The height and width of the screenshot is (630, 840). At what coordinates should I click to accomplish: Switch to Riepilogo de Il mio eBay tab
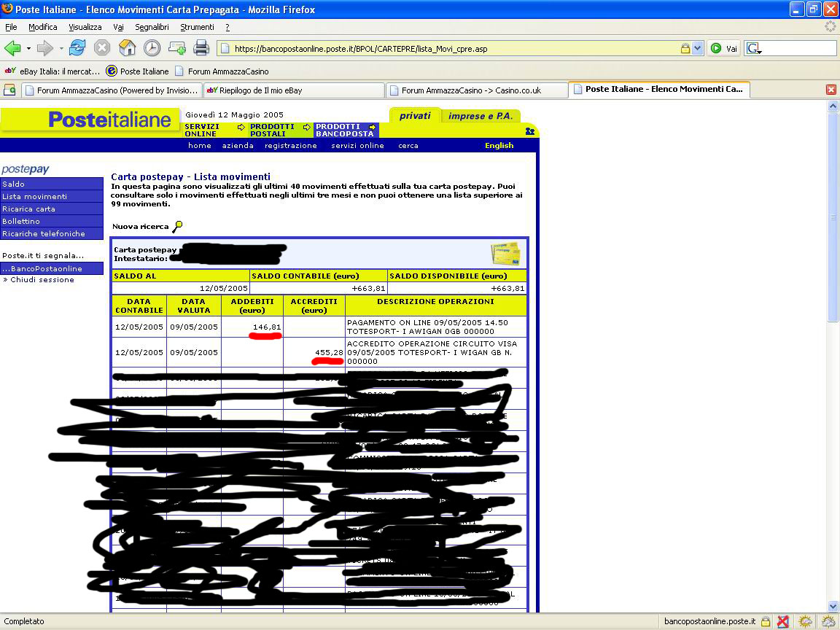point(294,90)
